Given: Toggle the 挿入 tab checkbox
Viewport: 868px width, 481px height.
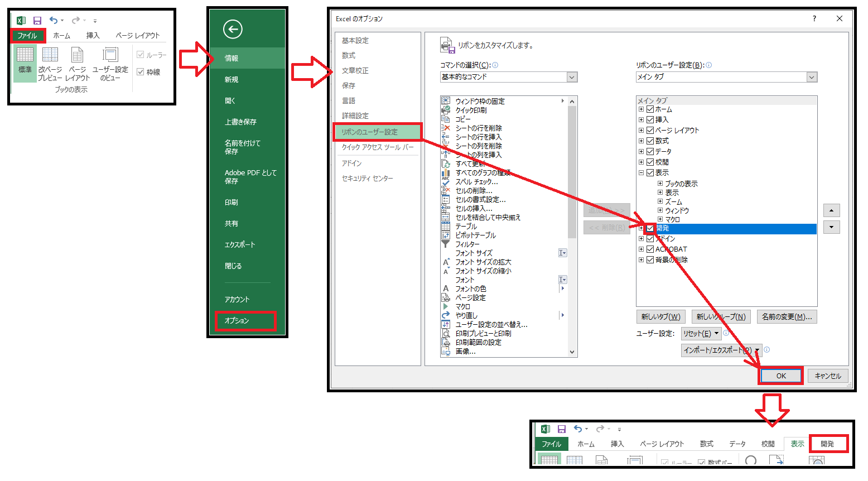Looking at the screenshot, I should [650, 119].
